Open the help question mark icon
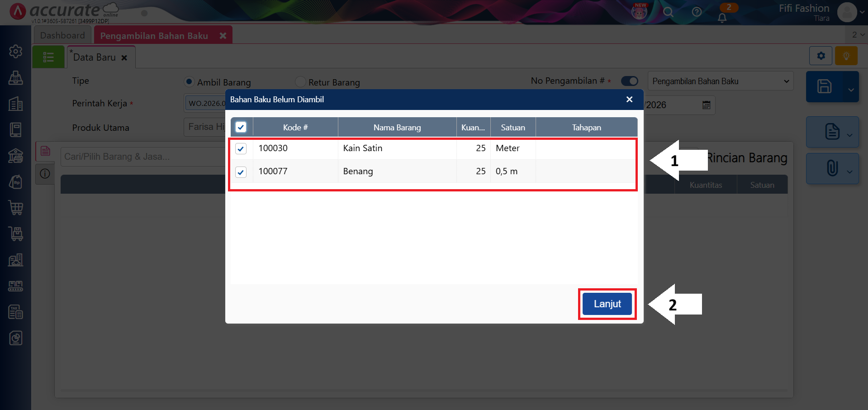The width and height of the screenshot is (868, 410). click(x=697, y=12)
